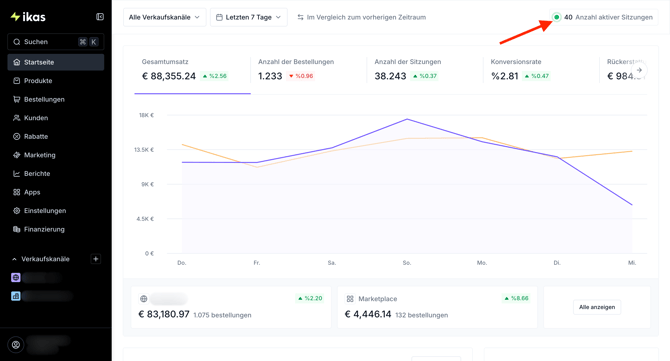
Task: Open Letzten 7 Tage date dropdown
Action: point(249,18)
